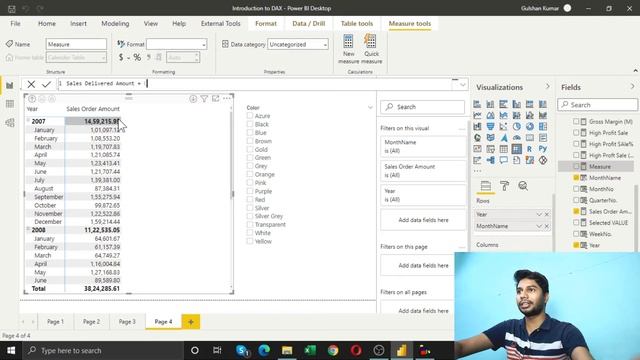Viewport: 640px width, 360px height.
Task: Collapse the Visualizations pane arrow
Action: tap(547, 87)
